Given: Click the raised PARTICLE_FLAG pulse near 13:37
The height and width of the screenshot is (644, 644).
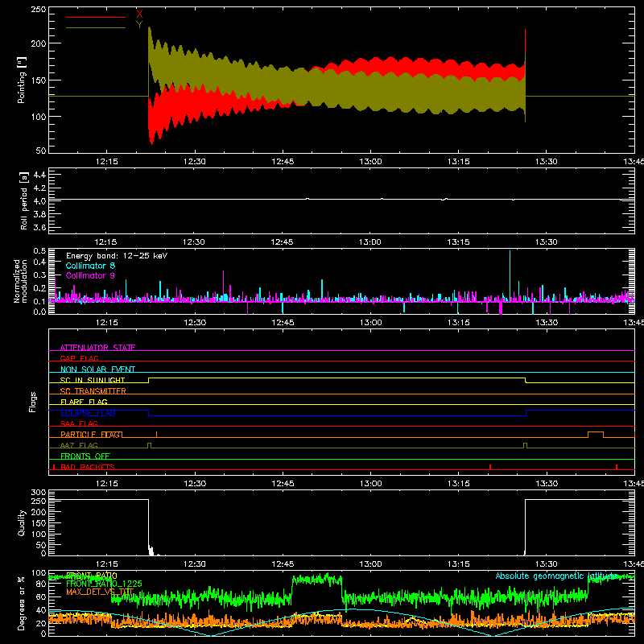Looking at the screenshot, I should [596, 435].
